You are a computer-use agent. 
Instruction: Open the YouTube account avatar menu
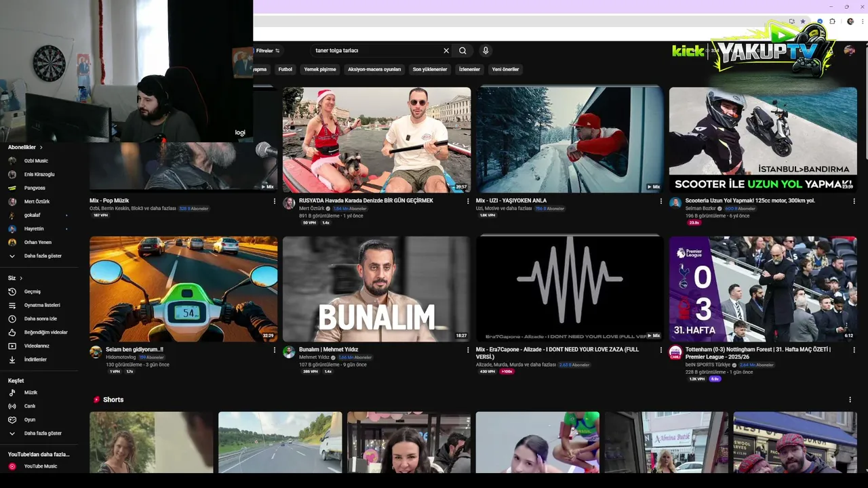pos(850,51)
